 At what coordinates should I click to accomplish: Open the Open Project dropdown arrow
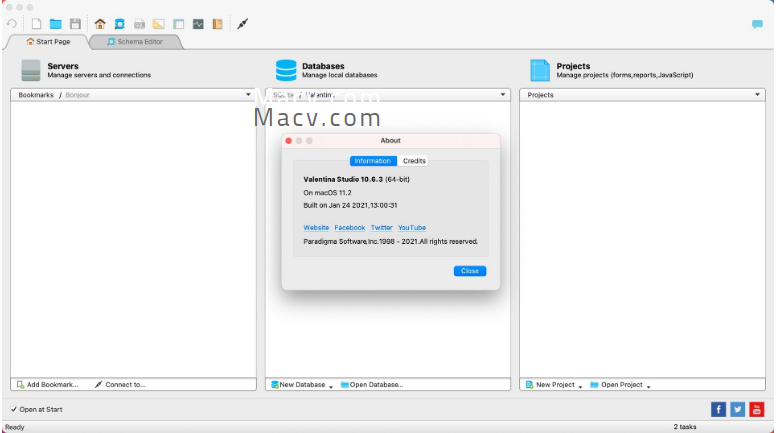(x=648, y=386)
